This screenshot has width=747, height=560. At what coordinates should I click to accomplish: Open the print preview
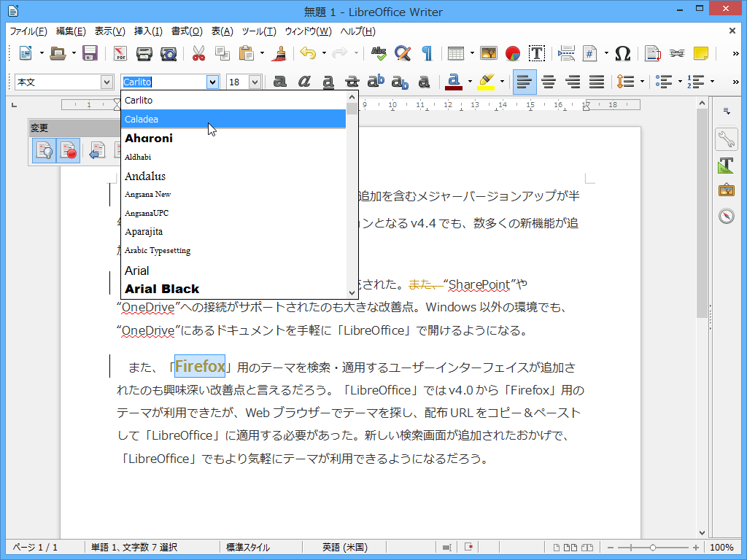click(168, 52)
